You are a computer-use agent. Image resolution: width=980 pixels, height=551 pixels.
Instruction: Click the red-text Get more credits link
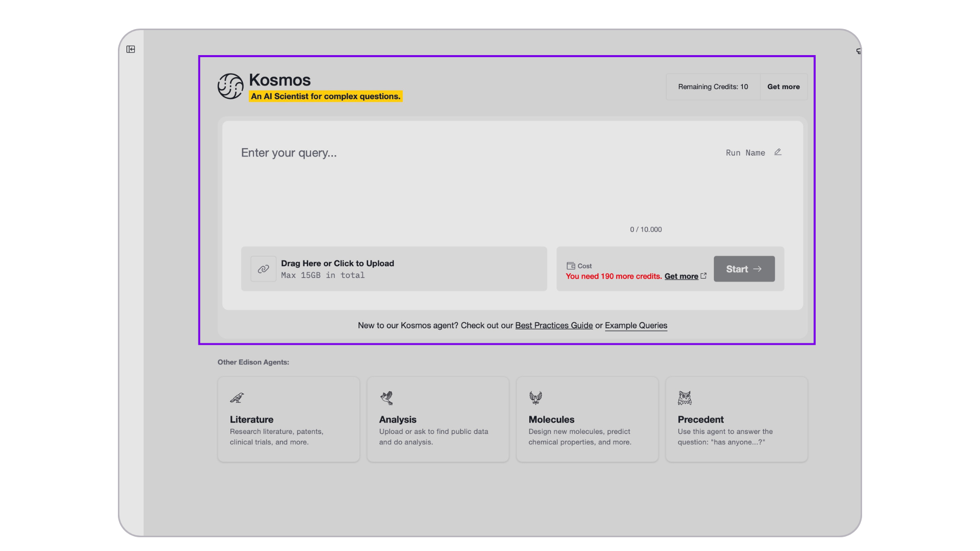coord(681,276)
